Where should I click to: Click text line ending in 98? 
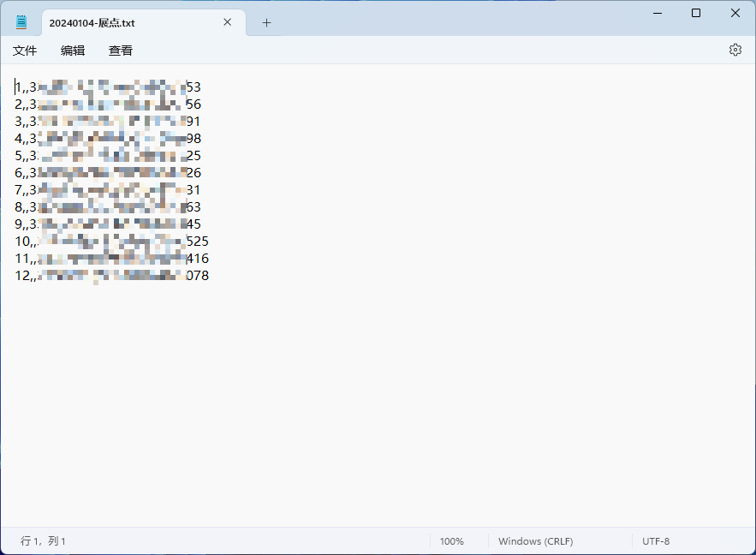(x=108, y=139)
